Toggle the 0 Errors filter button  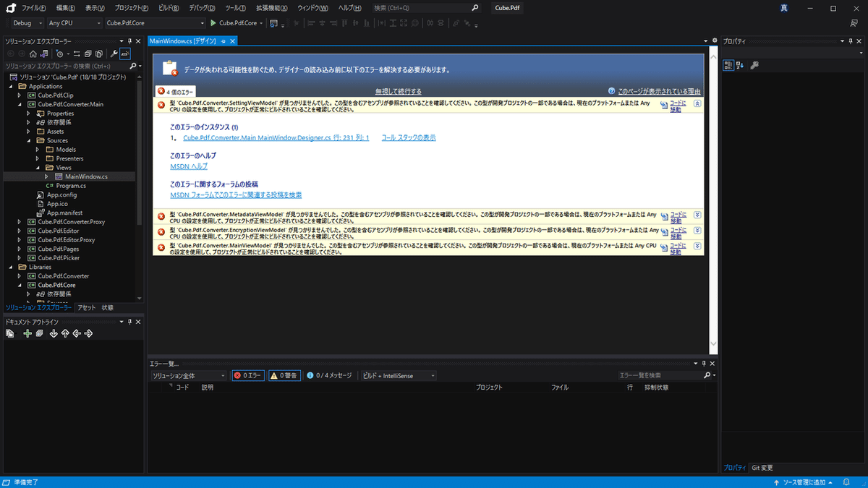click(248, 376)
